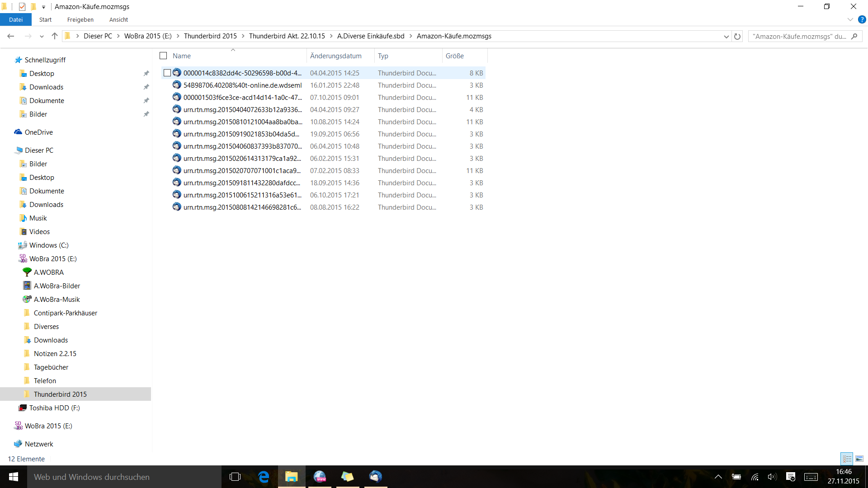
Task: Open address bar history dropdown
Action: pos(726,36)
